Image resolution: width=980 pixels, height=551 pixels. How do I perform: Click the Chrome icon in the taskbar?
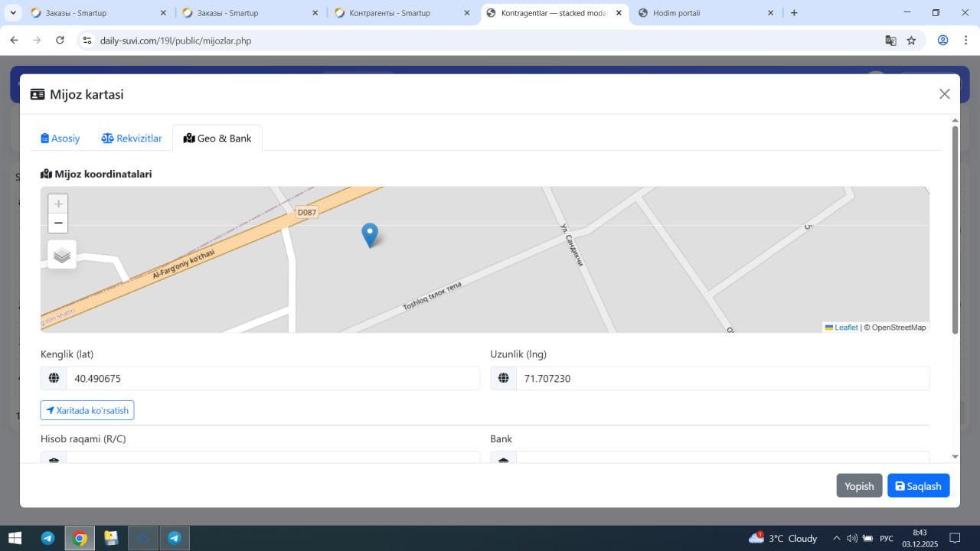(x=80, y=538)
